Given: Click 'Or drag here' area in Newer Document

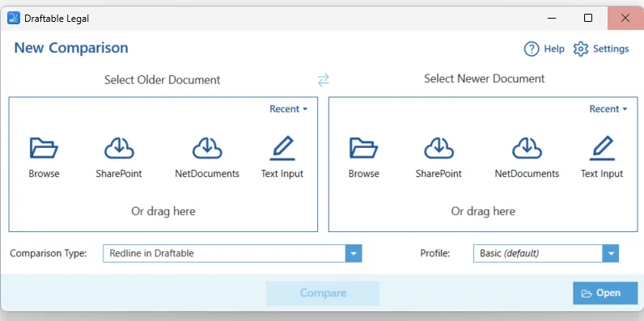Looking at the screenshot, I should point(483,211).
